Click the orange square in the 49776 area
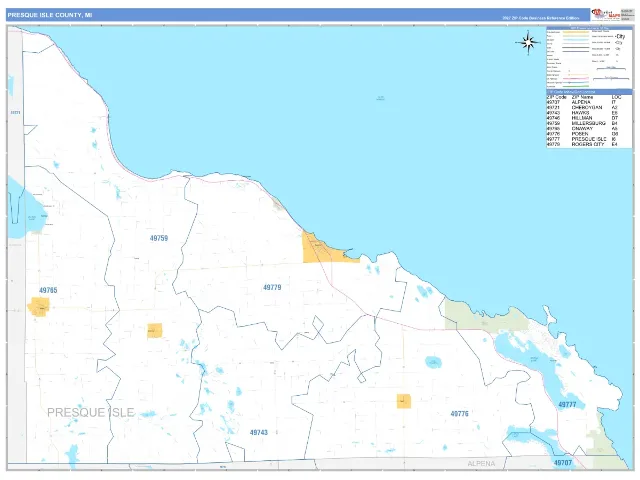 click(x=404, y=401)
